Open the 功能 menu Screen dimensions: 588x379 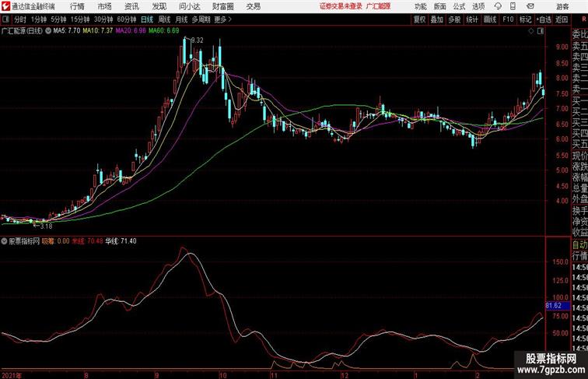(x=420, y=6)
